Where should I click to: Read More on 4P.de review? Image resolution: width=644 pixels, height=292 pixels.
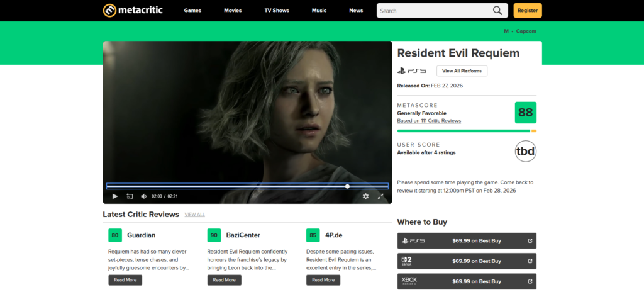(323, 280)
